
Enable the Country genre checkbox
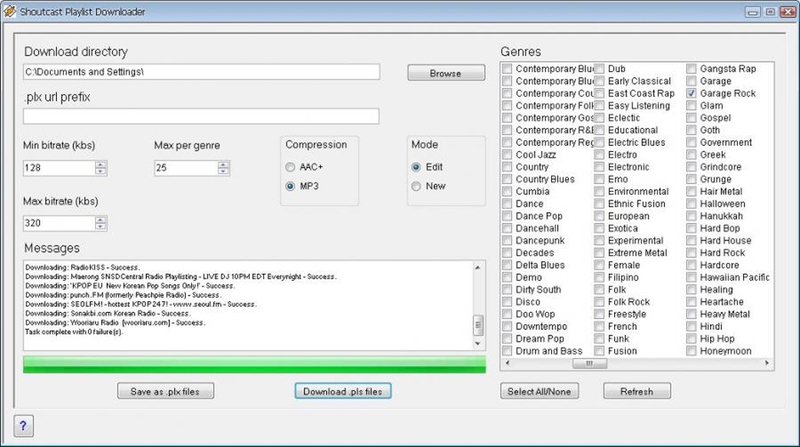[x=507, y=167]
